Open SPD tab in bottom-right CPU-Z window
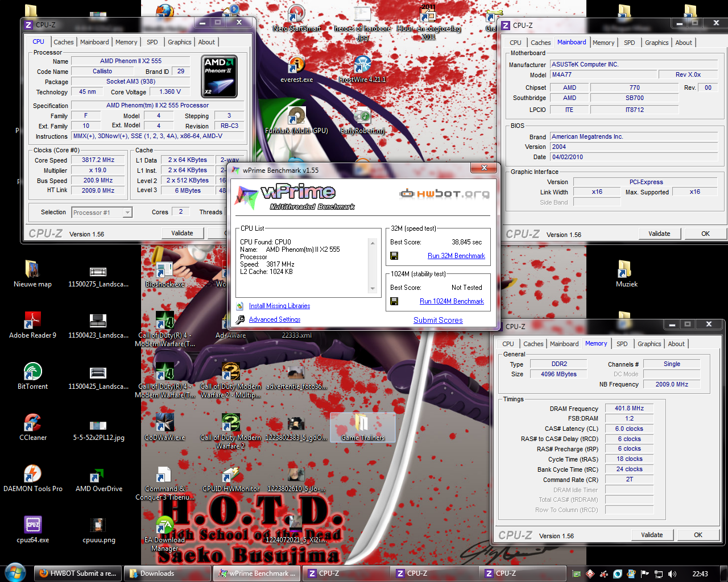 point(622,344)
